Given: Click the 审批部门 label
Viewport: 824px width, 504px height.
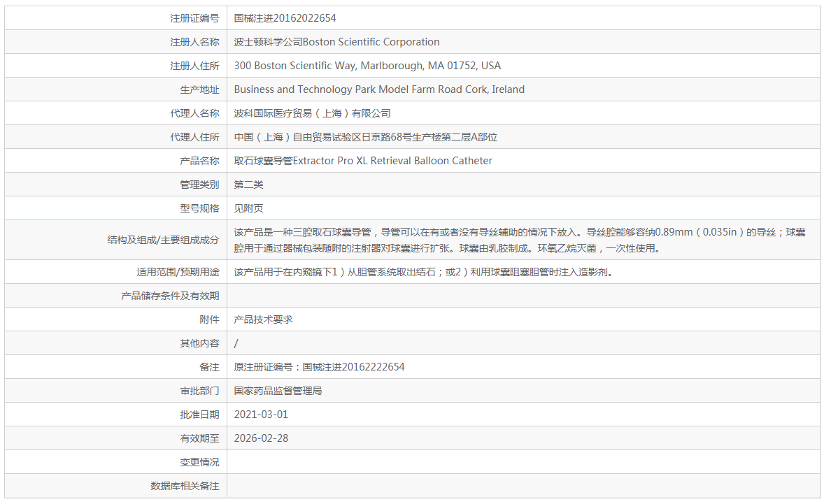Looking at the screenshot, I should click(199, 391).
